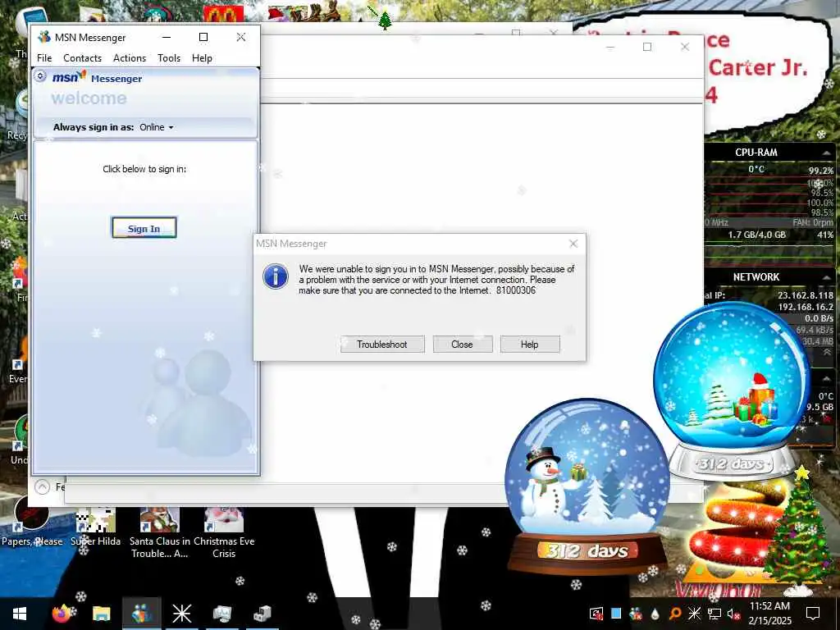The image size is (840, 630).
Task: Click the Sign In button in MSN Messenger
Action: click(144, 228)
